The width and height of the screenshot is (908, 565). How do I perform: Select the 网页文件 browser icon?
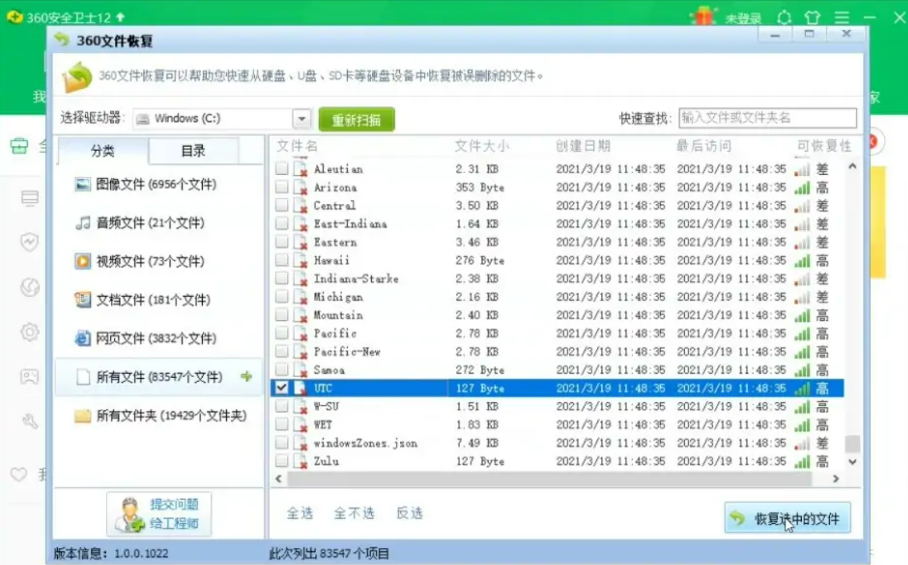point(83,338)
